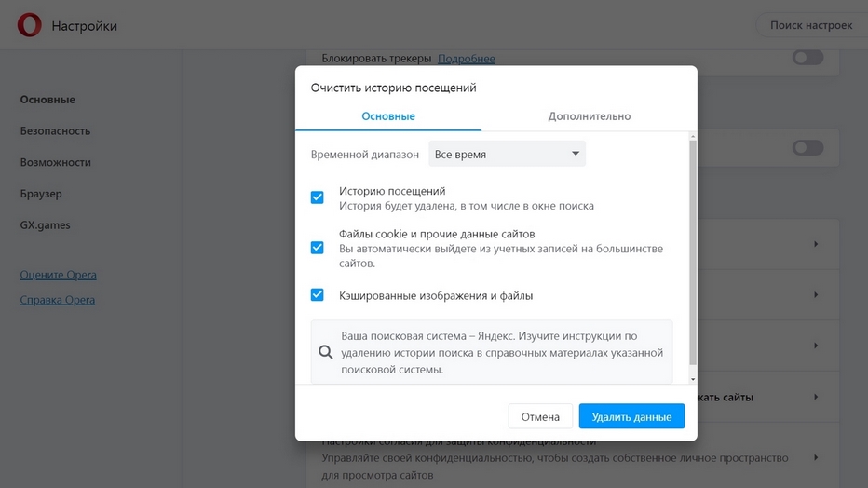Click the Отмена button
This screenshot has height=488, width=868.
click(540, 416)
